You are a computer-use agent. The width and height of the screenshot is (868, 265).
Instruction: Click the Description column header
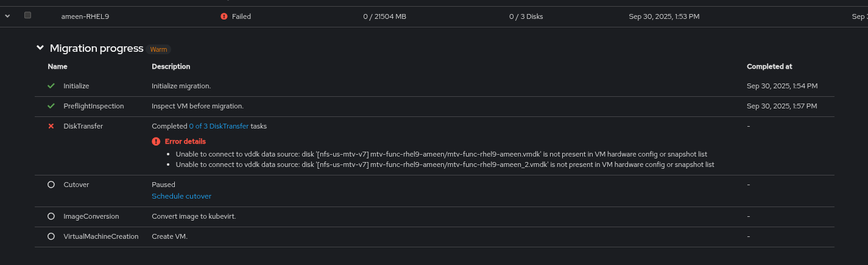[171, 66]
